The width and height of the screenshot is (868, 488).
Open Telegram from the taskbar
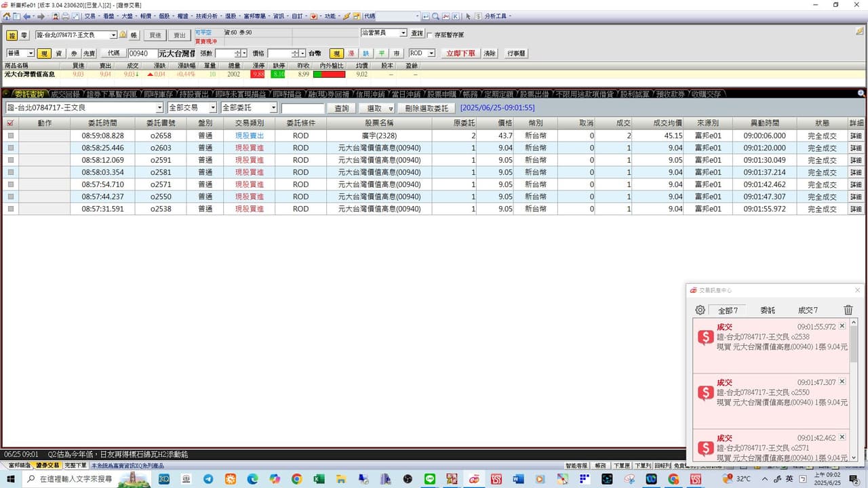pos(208,479)
